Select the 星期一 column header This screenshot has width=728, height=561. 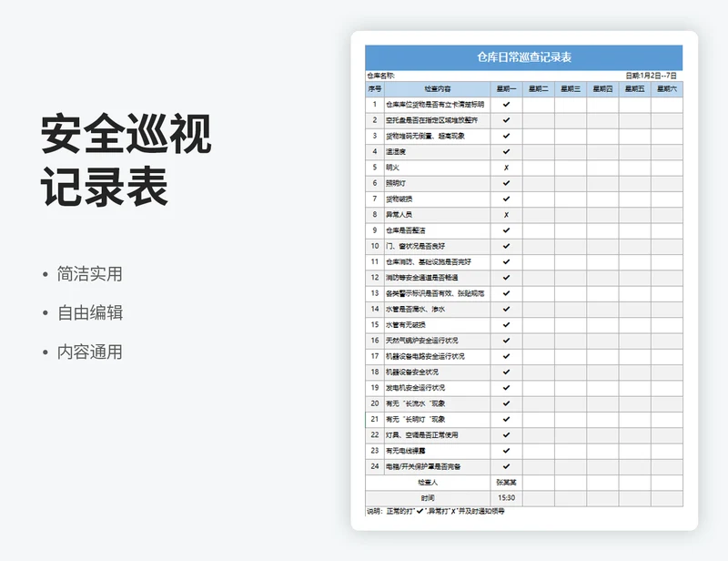[x=506, y=88]
